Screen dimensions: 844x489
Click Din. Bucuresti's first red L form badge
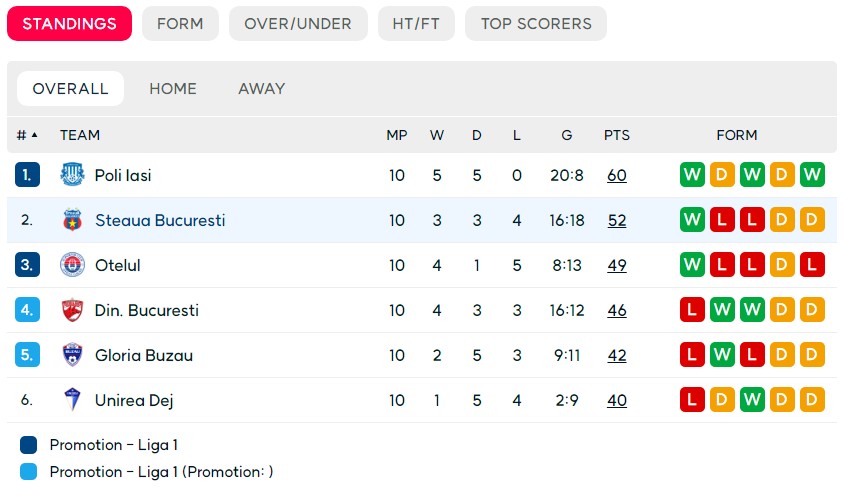click(x=692, y=310)
